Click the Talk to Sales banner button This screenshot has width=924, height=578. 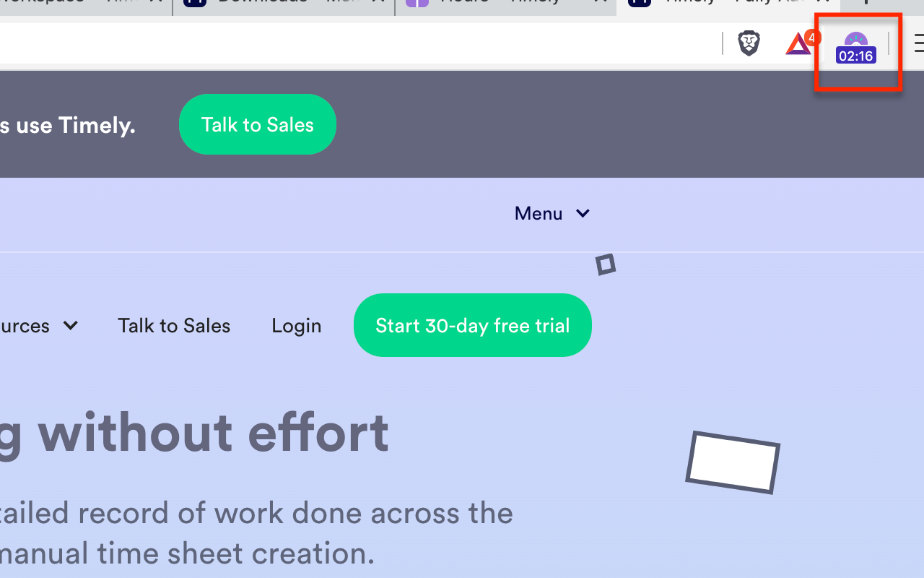pyautogui.click(x=257, y=124)
